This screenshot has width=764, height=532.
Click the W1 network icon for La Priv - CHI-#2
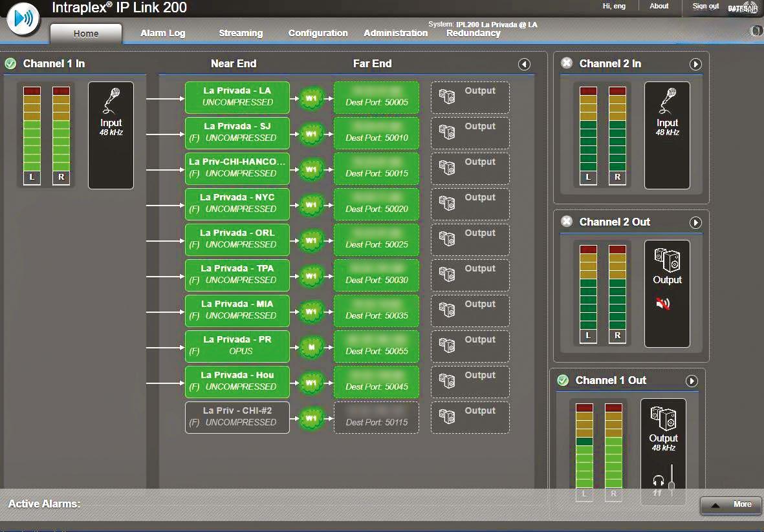[311, 418]
